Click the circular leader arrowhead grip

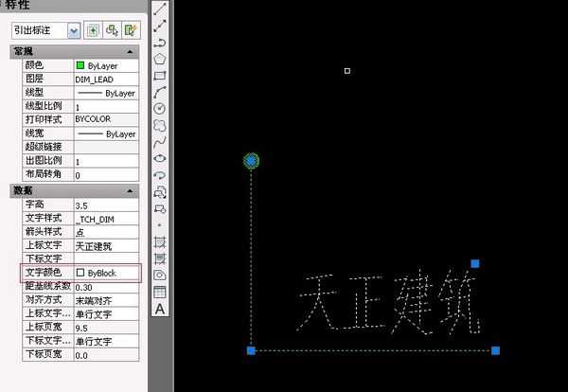pos(251,161)
